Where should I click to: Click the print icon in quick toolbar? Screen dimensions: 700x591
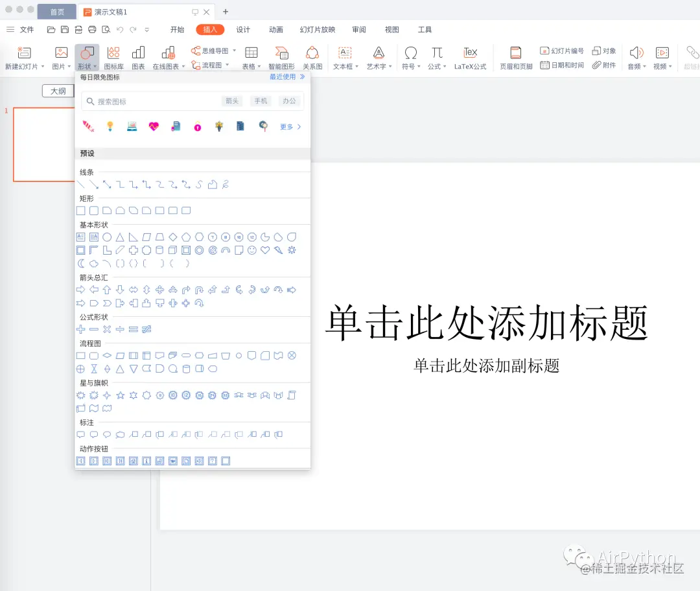(92, 29)
